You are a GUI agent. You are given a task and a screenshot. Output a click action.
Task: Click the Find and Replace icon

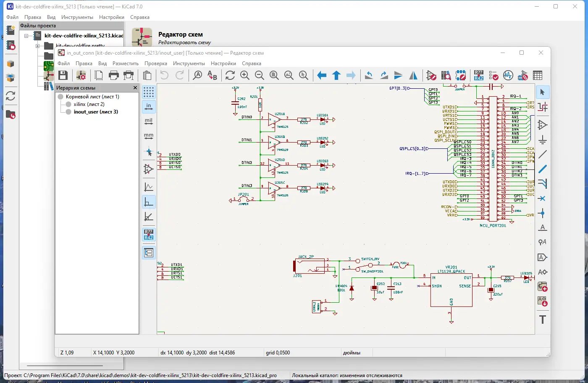pos(212,76)
